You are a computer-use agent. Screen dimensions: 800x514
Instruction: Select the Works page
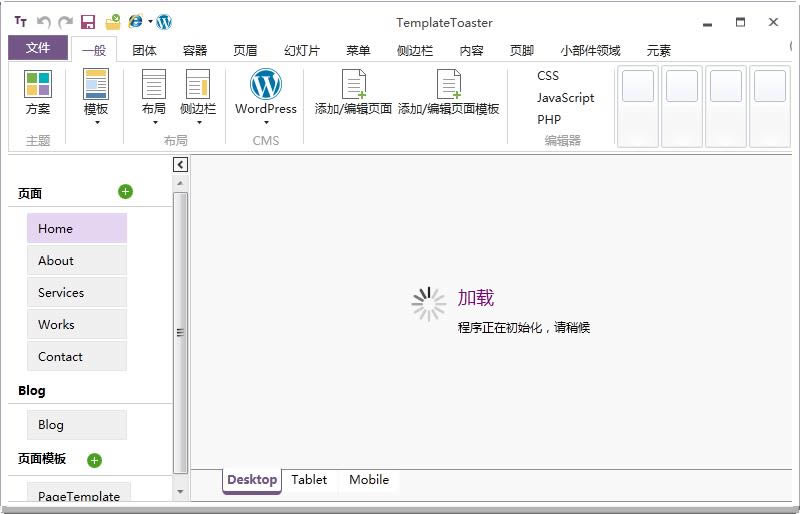point(77,325)
